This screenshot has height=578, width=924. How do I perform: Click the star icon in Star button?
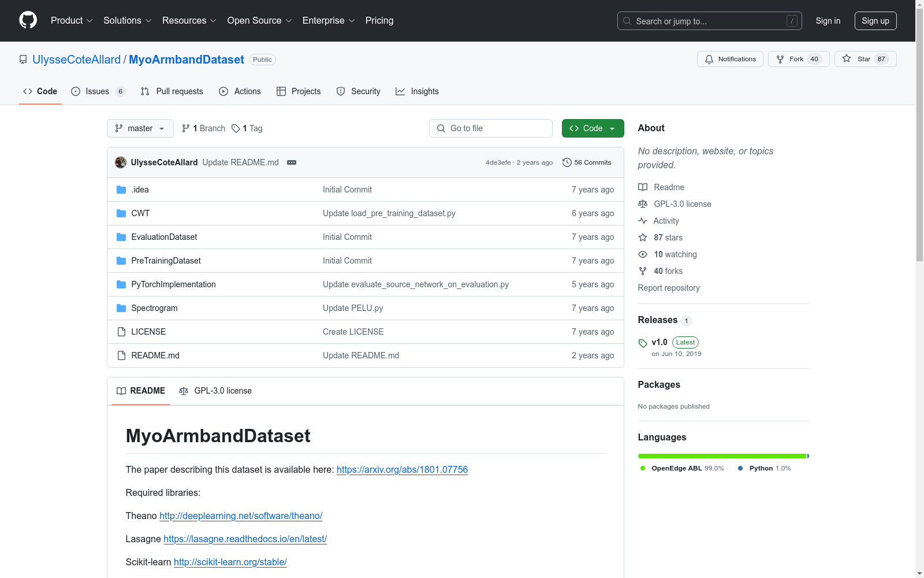coord(847,58)
